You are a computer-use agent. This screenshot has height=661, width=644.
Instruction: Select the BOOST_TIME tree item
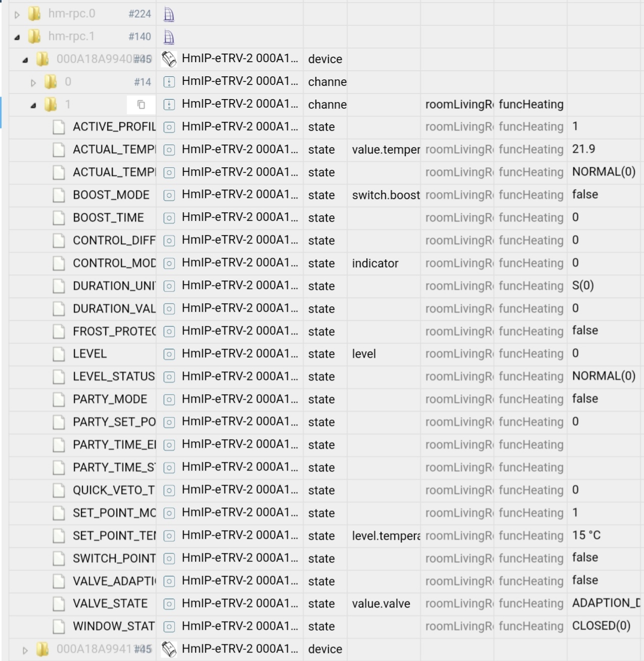[x=108, y=218]
